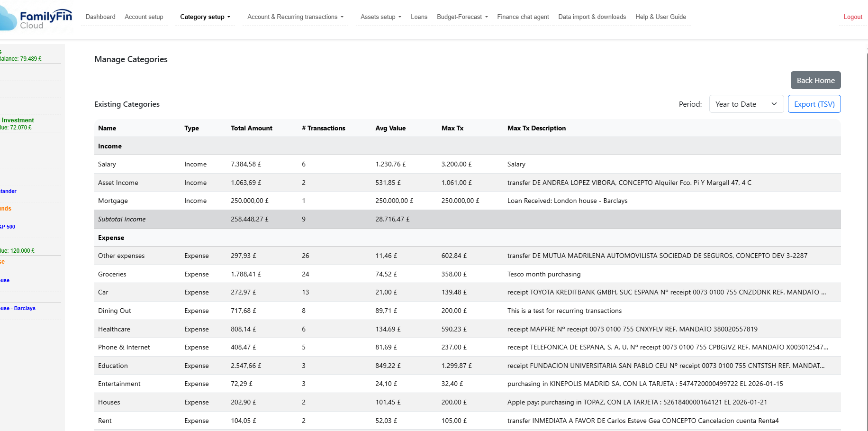
Task: Open the Year to Date period dropdown
Action: (x=746, y=104)
